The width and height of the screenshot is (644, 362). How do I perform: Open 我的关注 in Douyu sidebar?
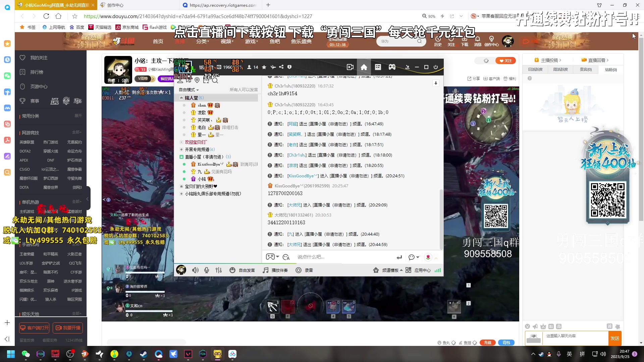point(39,58)
